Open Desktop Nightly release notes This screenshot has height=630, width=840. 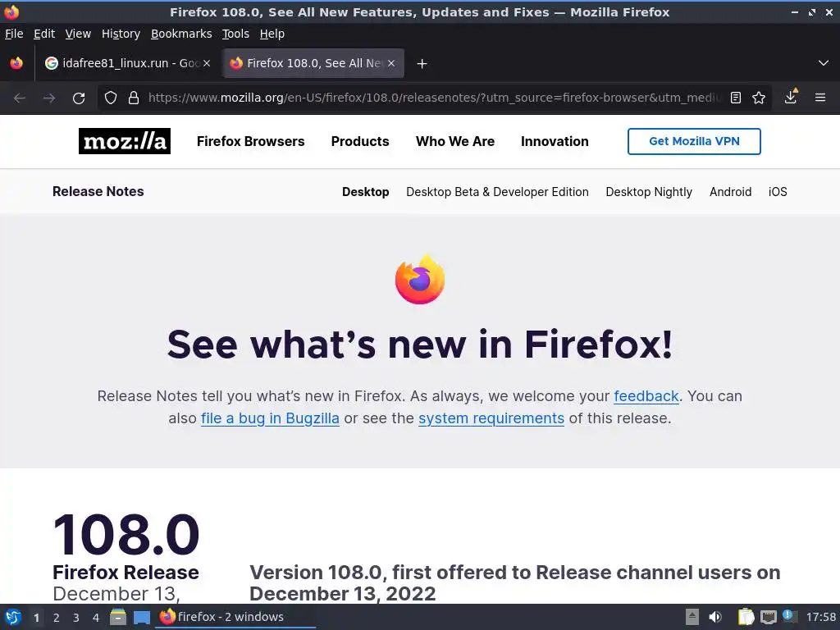click(x=649, y=192)
